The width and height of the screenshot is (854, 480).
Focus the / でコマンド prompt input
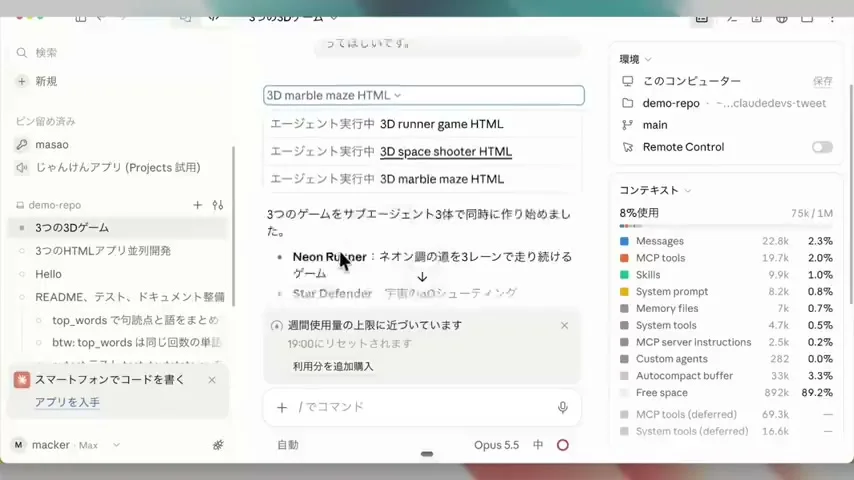(422, 407)
